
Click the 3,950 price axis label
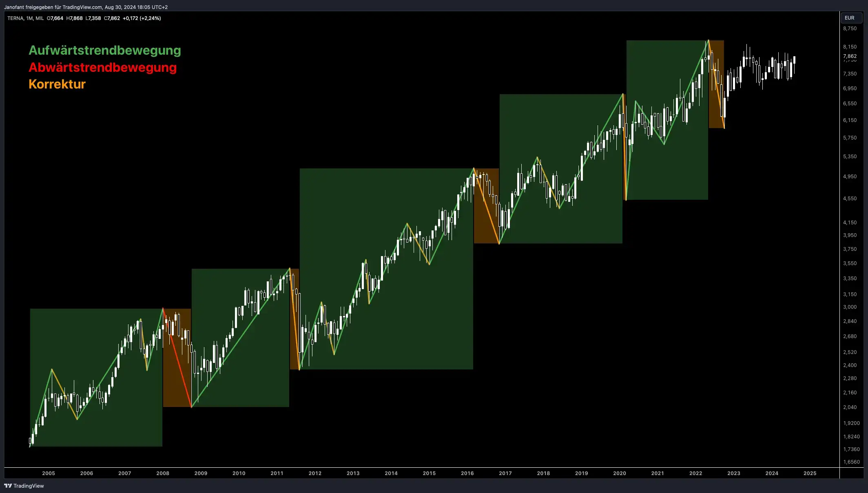click(850, 235)
